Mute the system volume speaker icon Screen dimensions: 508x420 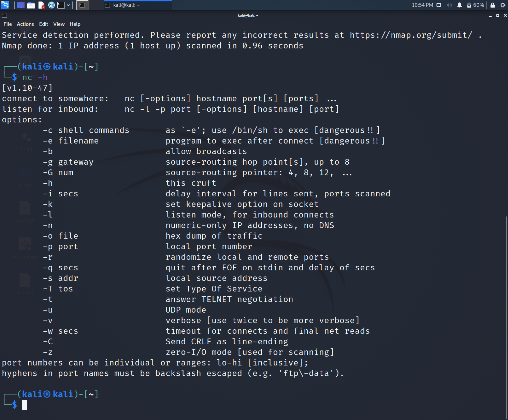pyautogui.click(x=449, y=5)
